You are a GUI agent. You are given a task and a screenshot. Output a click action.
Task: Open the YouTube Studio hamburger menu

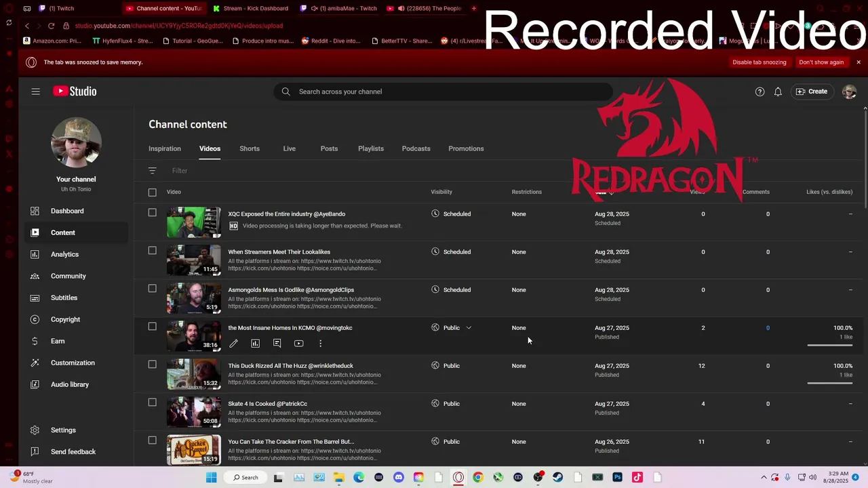(x=35, y=91)
